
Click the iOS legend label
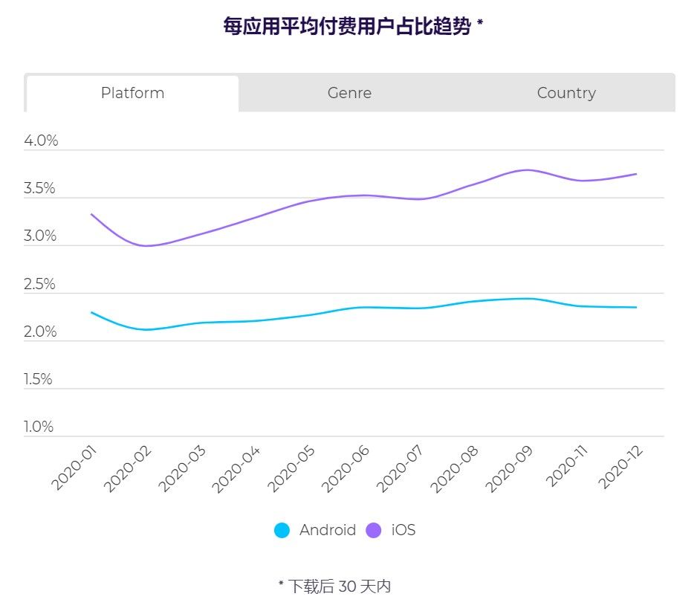[403, 530]
